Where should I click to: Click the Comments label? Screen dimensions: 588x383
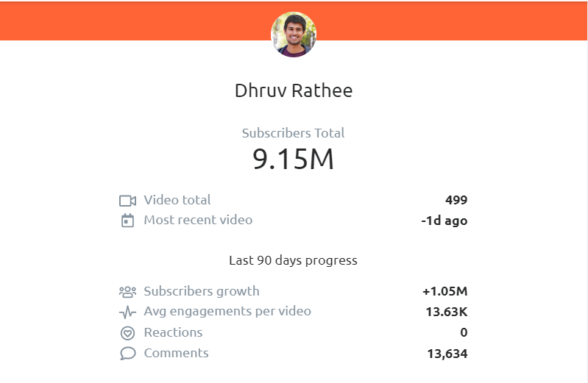click(176, 353)
